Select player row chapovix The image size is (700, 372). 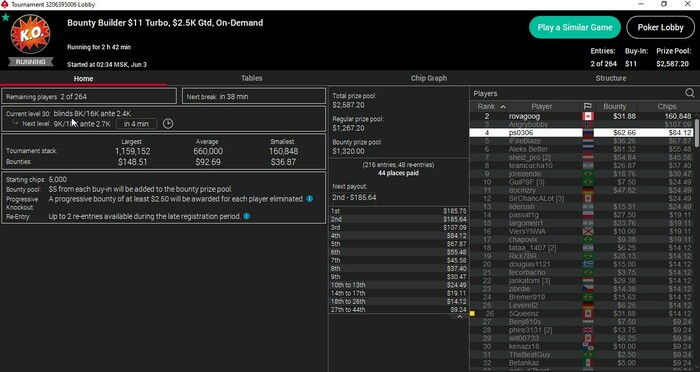582,239
